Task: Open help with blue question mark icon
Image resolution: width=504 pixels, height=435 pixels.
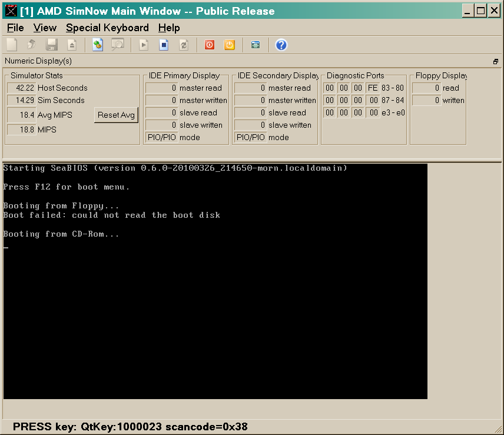Action: 281,45
